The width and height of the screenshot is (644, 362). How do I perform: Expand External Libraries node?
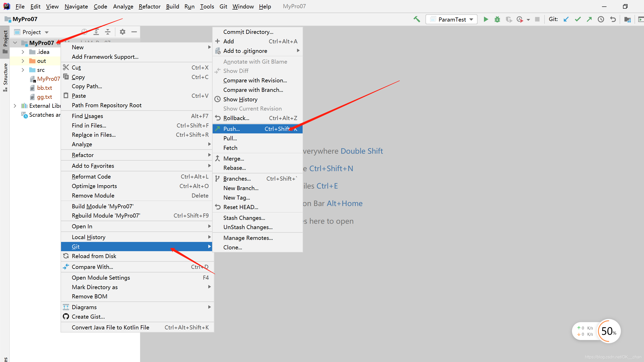click(x=15, y=106)
